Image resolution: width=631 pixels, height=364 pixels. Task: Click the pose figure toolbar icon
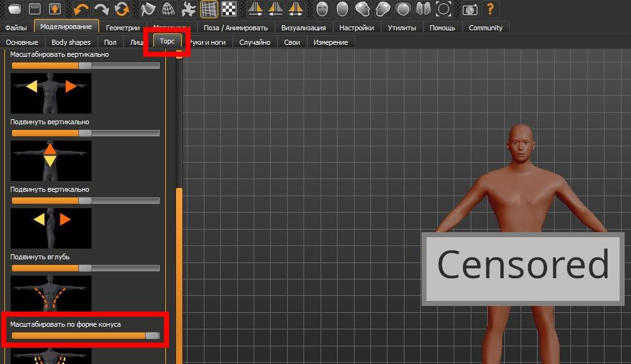[x=188, y=9]
